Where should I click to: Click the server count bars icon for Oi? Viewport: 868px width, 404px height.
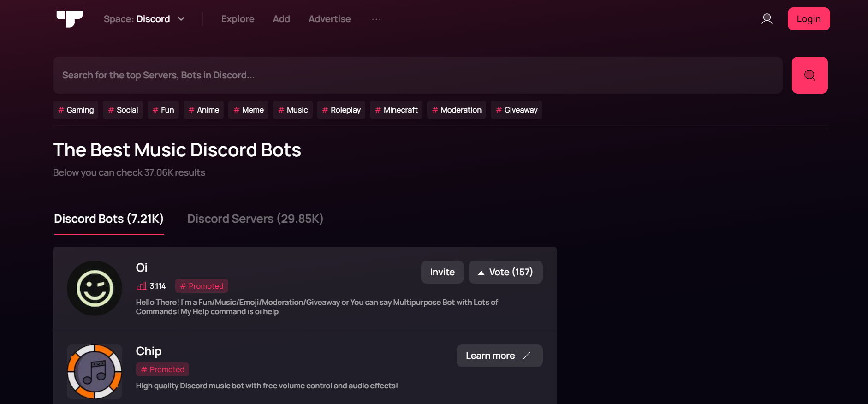(x=142, y=286)
